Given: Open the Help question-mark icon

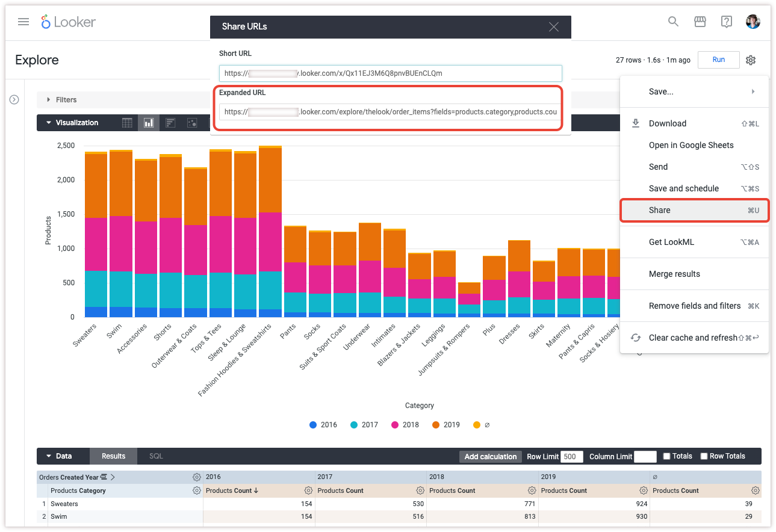Looking at the screenshot, I should pos(726,22).
